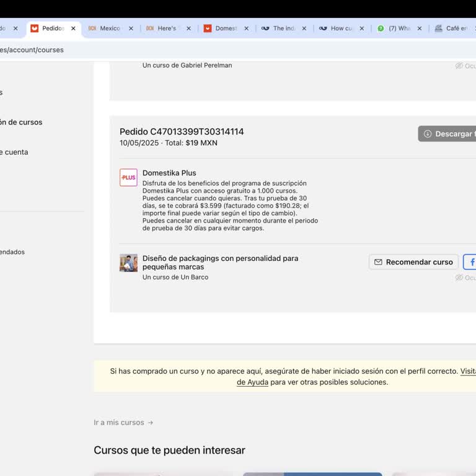
Task: Open the Mexico browser tab
Action: (x=110, y=29)
